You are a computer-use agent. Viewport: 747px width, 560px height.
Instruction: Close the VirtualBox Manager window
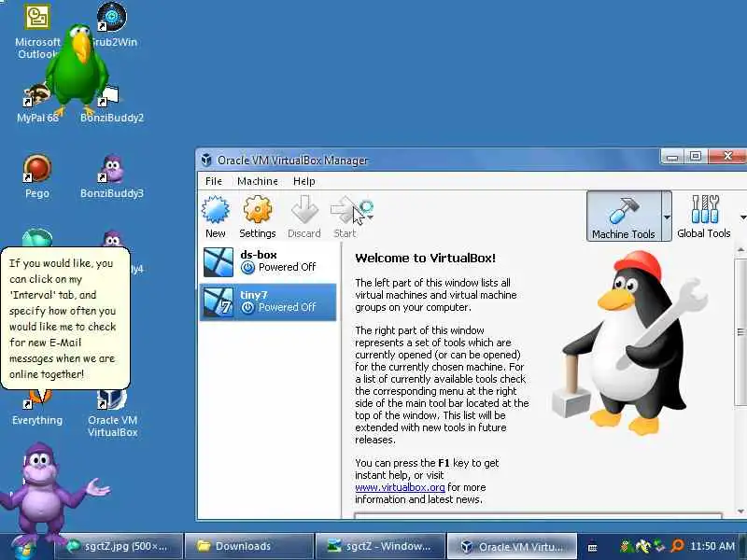(x=727, y=156)
